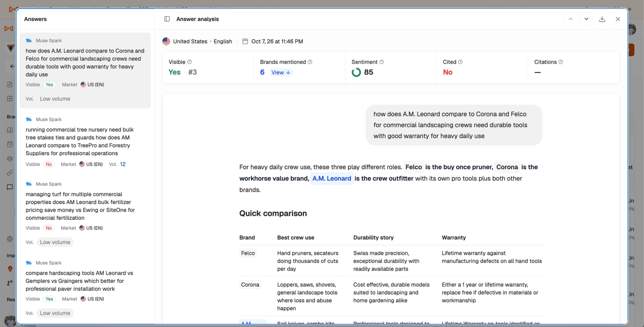
Task: Click the Low volume badge on fertilizer answer
Action: coord(55,242)
